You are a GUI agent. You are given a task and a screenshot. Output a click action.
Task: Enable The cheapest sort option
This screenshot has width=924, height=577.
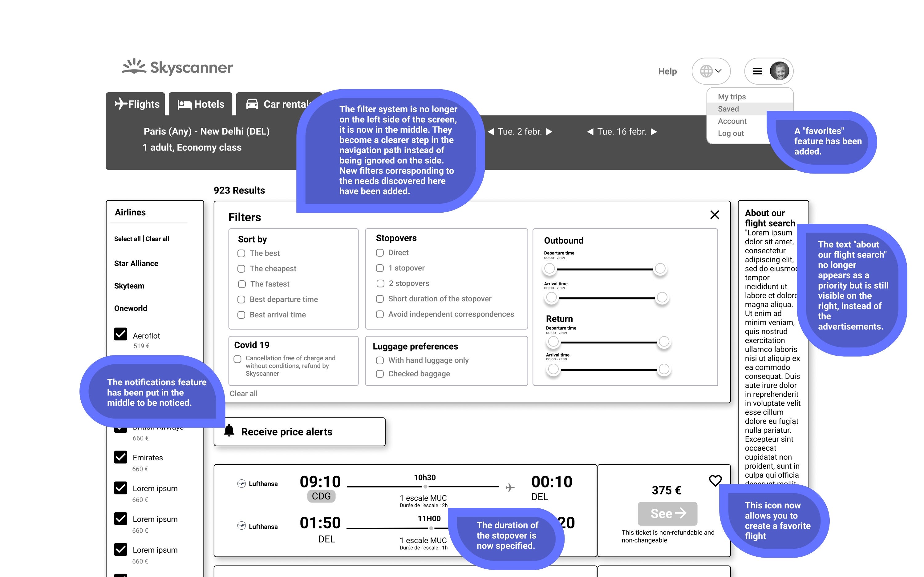(241, 269)
